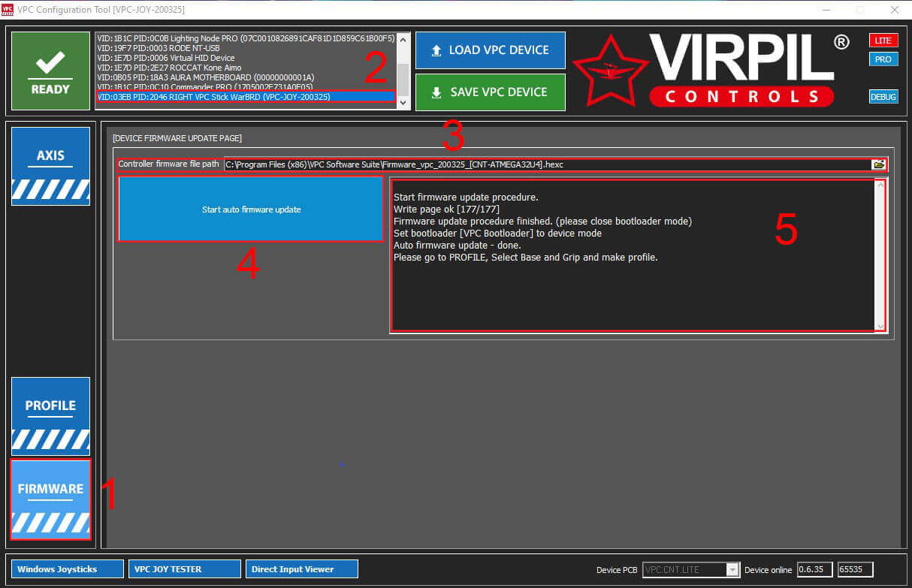Click the green READY status button
This screenshot has width=912, height=588.
click(51, 71)
